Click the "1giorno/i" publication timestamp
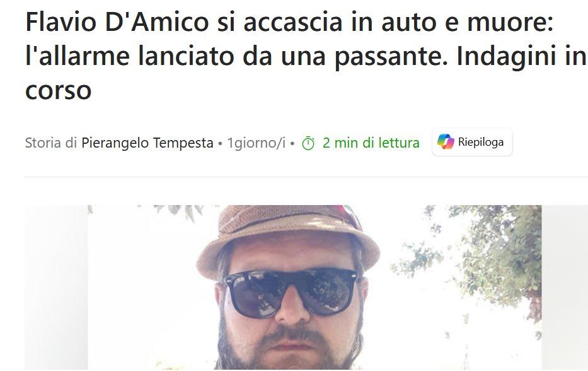 tap(257, 143)
